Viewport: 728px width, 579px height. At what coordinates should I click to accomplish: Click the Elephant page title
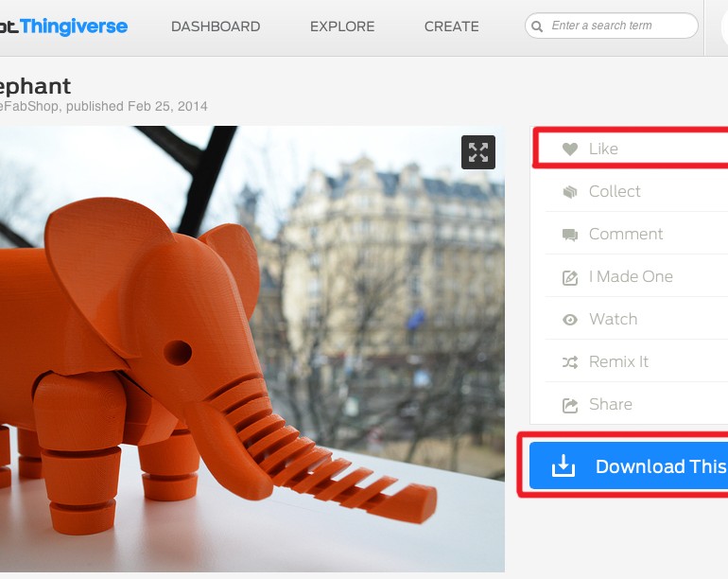(35, 86)
